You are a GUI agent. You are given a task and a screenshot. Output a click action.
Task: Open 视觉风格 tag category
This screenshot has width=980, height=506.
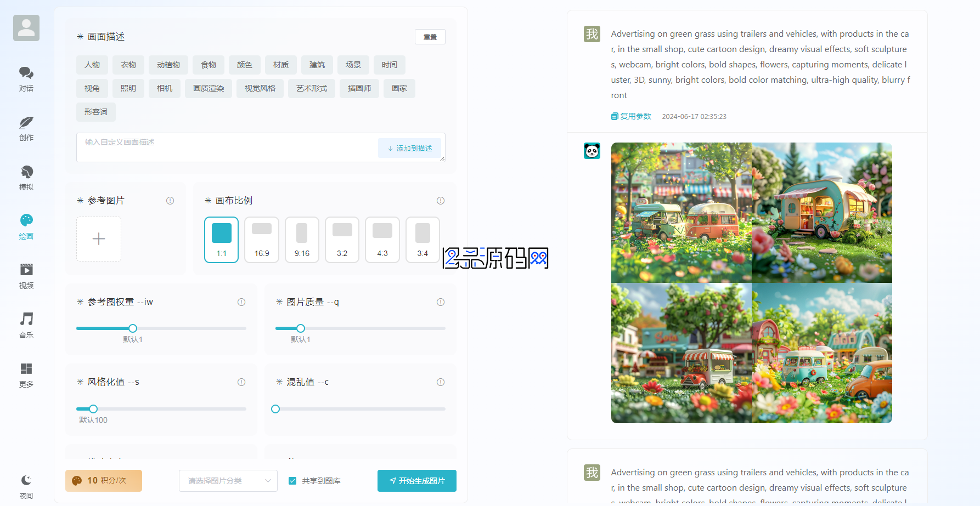click(x=260, y=88)
